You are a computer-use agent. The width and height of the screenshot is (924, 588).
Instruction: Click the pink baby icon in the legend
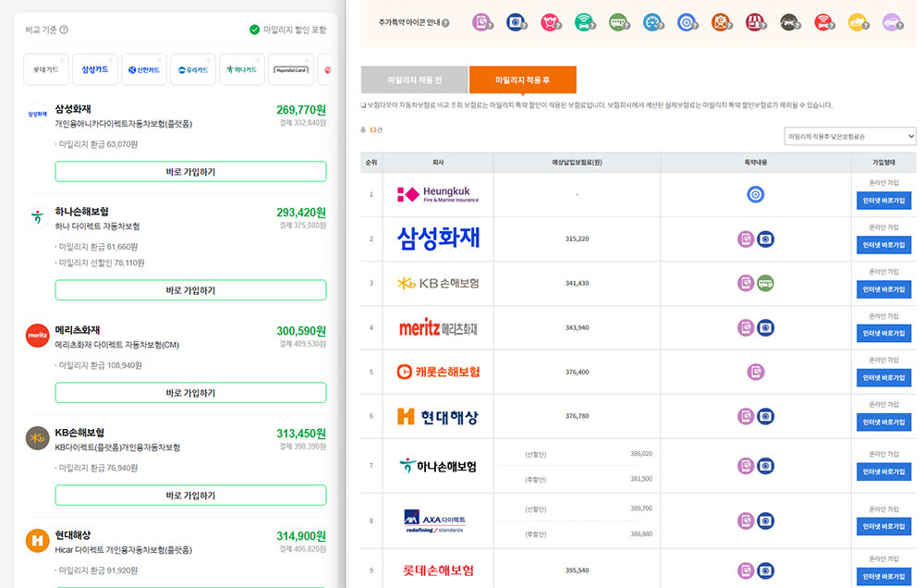coord(552,22)
